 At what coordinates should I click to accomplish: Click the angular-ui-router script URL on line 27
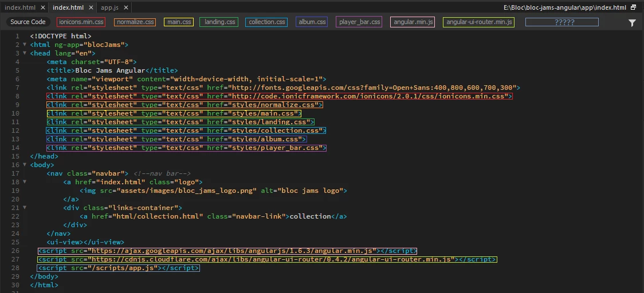tap(271, 259)
